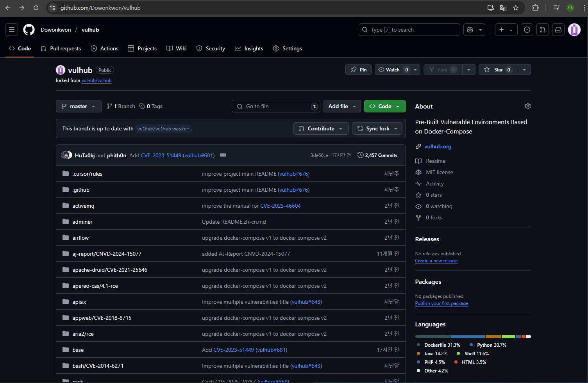Click the Dockerfile segment of language bar
Screen dimensions: 588x383
[433, 337]
